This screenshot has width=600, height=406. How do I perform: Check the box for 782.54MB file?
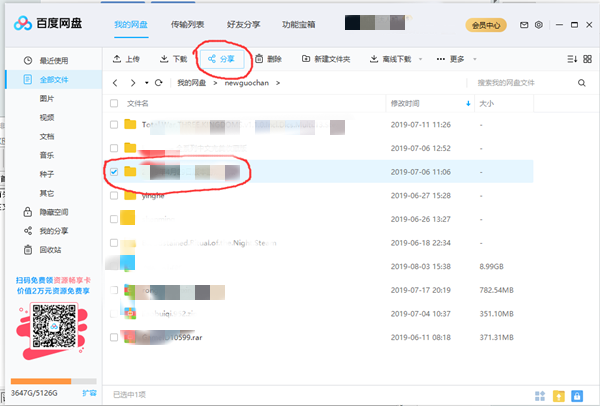(114, 290)
